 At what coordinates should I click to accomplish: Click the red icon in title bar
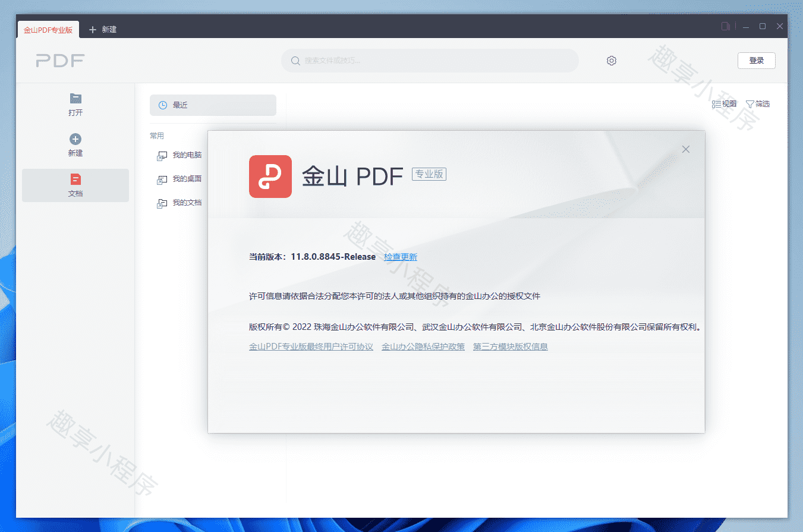pyautogui.click(x=725, y=26)
